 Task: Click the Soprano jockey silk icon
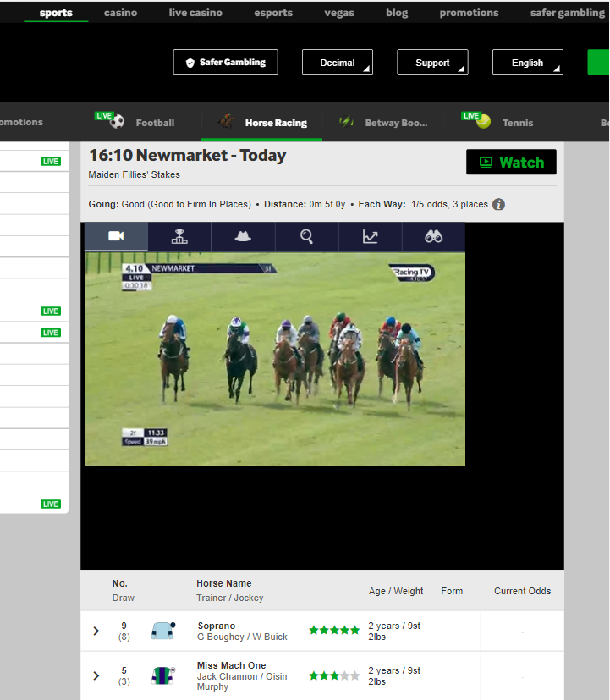coord(163,631)
